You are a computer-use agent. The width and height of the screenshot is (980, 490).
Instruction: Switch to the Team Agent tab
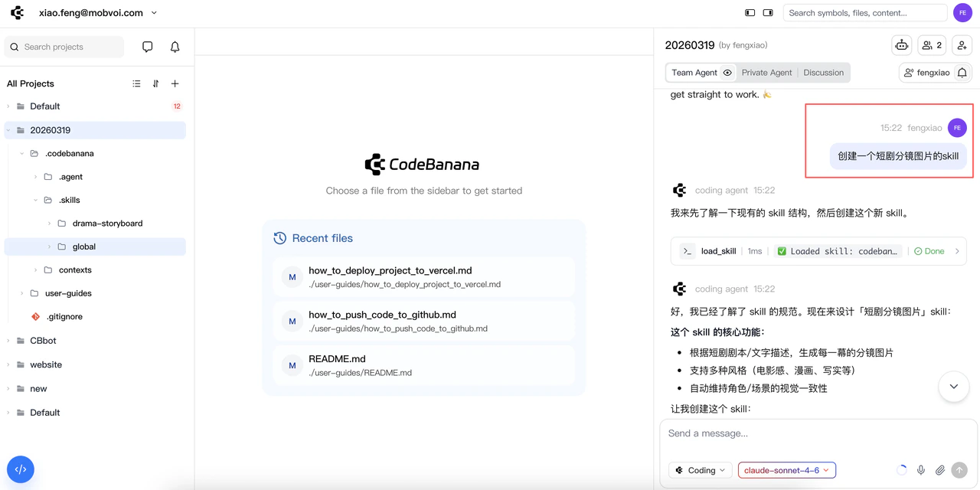(x=694, y=73)
